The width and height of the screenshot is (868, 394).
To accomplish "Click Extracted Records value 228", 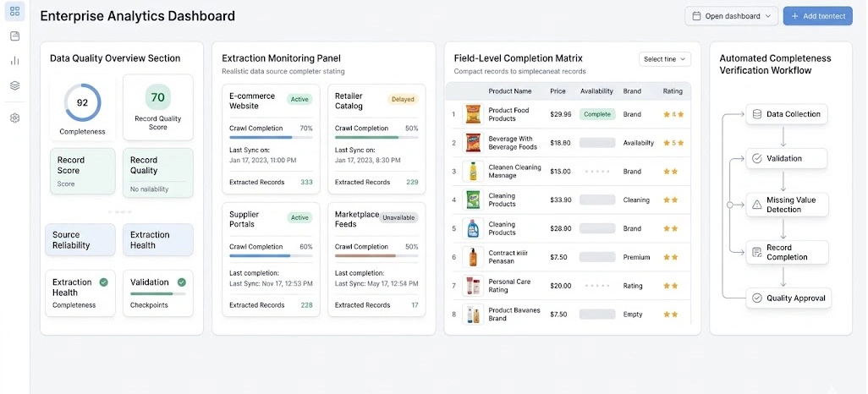I will click(307, 305).
